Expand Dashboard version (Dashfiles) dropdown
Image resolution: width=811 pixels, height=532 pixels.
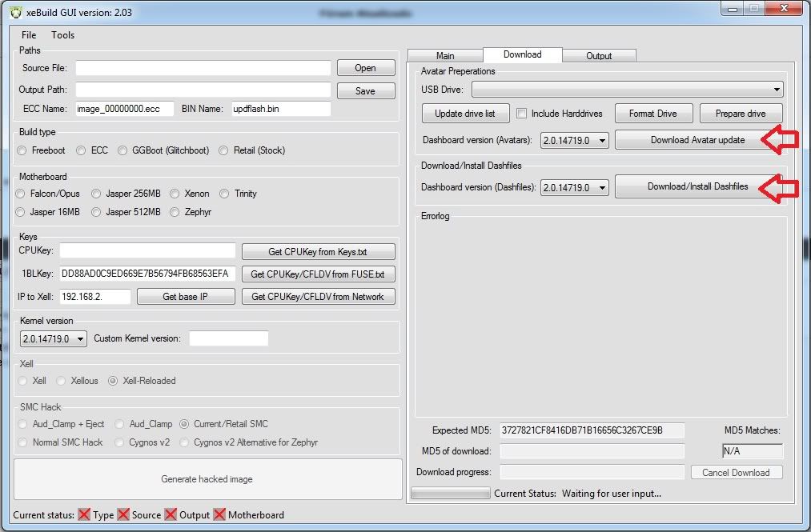(575, 187)
